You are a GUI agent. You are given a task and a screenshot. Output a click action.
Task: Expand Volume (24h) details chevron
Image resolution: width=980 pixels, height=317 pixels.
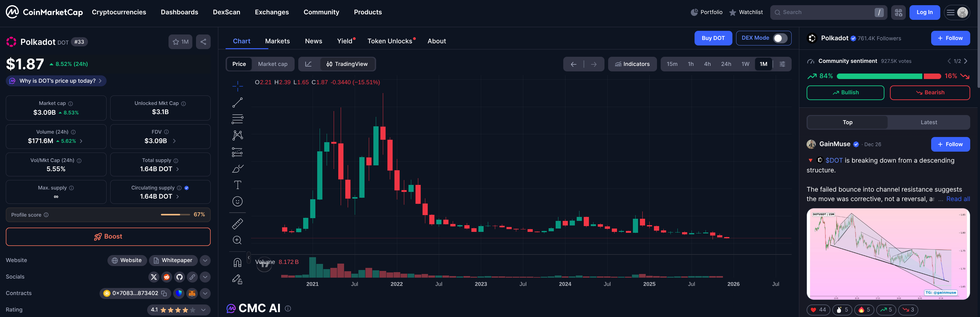pyautogui.click(x=81, y=141)
